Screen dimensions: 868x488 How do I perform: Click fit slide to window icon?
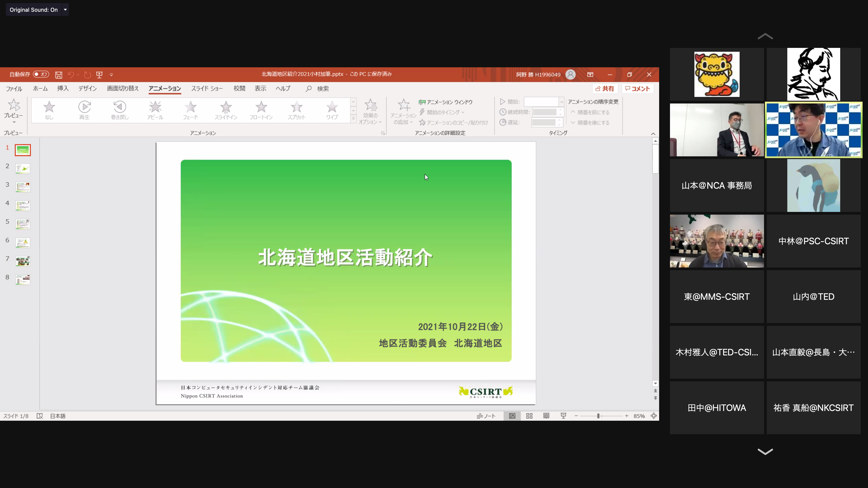(654, 416)
